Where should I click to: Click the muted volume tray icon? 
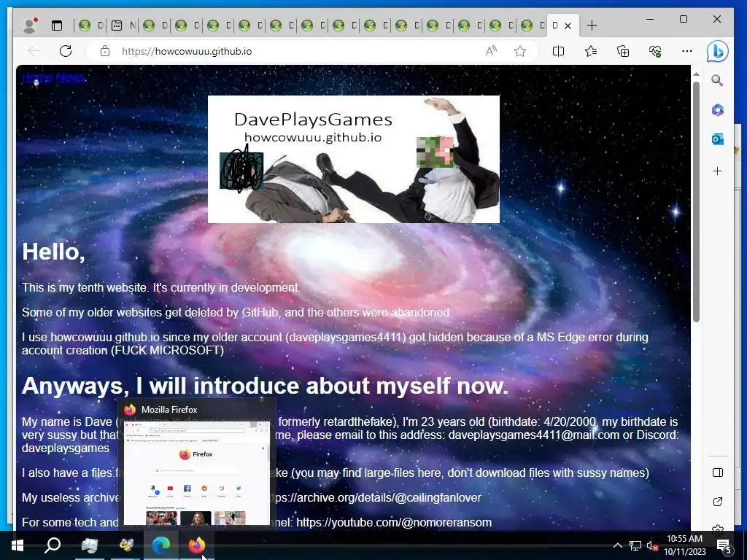pos(652,545)
